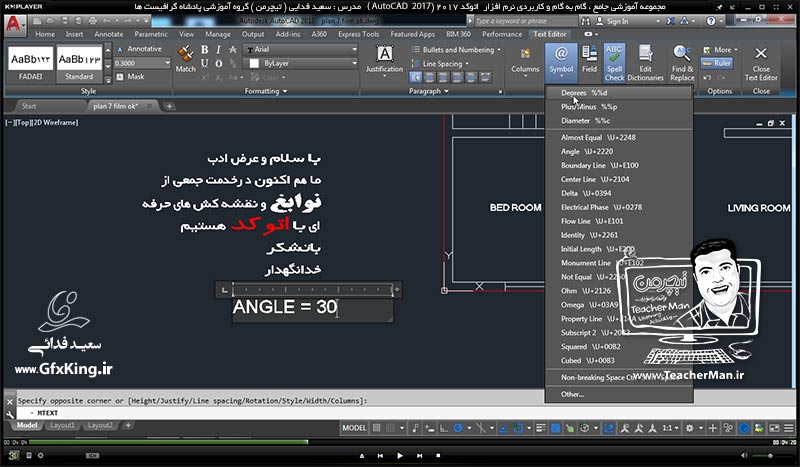Select the FADAEI text style
800x467 pixels.
pyautogui.click(x=31, y=64)
